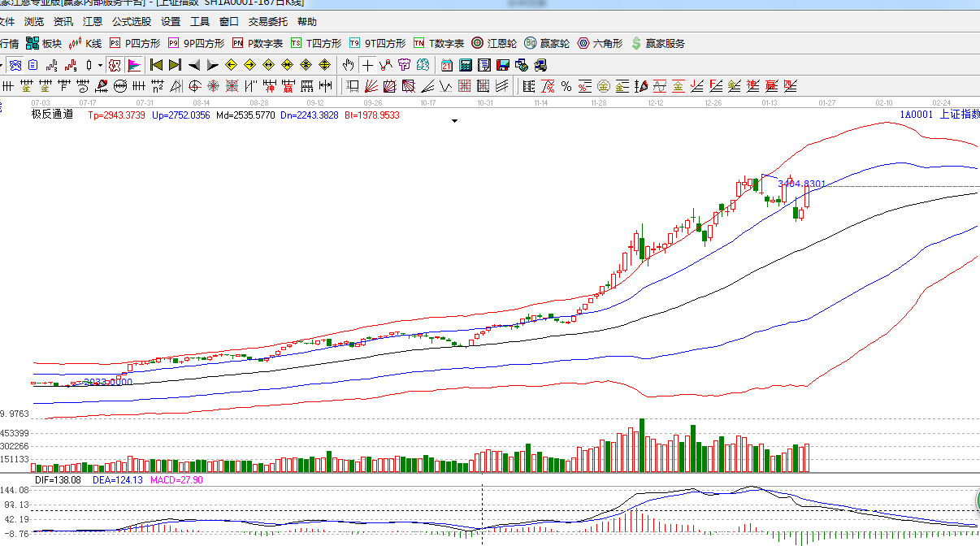Expand the candlestick type dropdown arrow
980x546 pixels.
(x=100, y=65)
